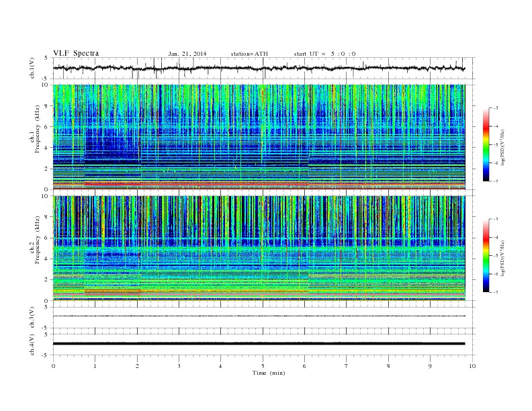
Task: Click the ch.1 'Frequency (kHz)' axis label
Action: (38, 129)
